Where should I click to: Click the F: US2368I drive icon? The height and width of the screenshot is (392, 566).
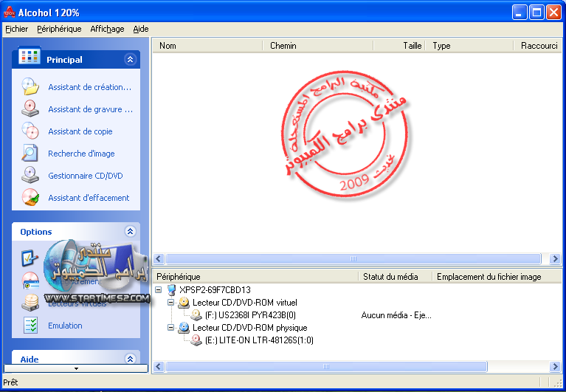[x=196, y=315]
